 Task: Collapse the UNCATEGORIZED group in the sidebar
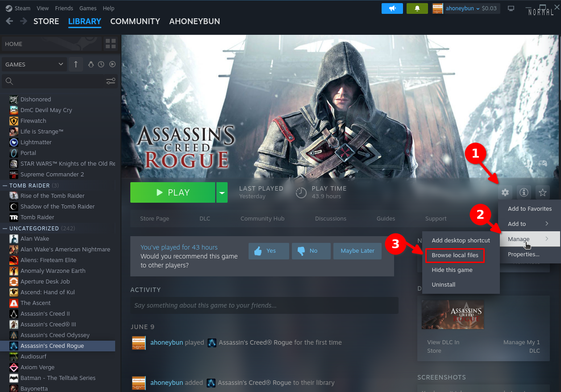[4, 228]
